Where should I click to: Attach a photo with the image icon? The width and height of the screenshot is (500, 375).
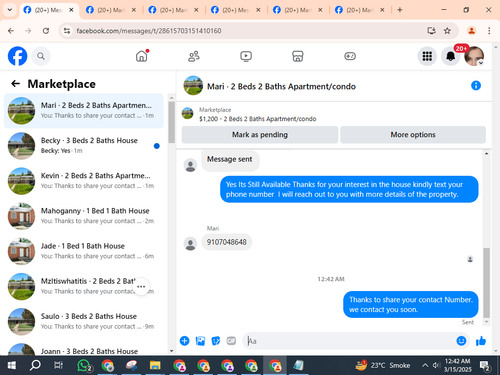(200, 341)
